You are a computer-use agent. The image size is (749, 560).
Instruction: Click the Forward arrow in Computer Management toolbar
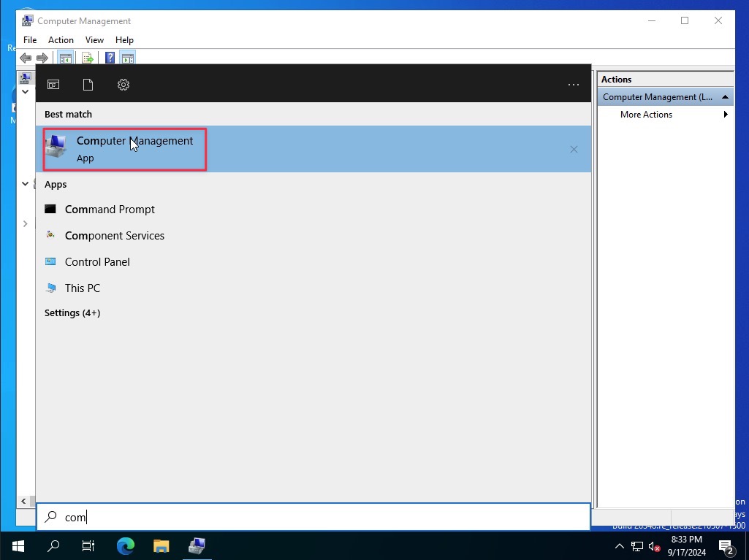[42, 58]
